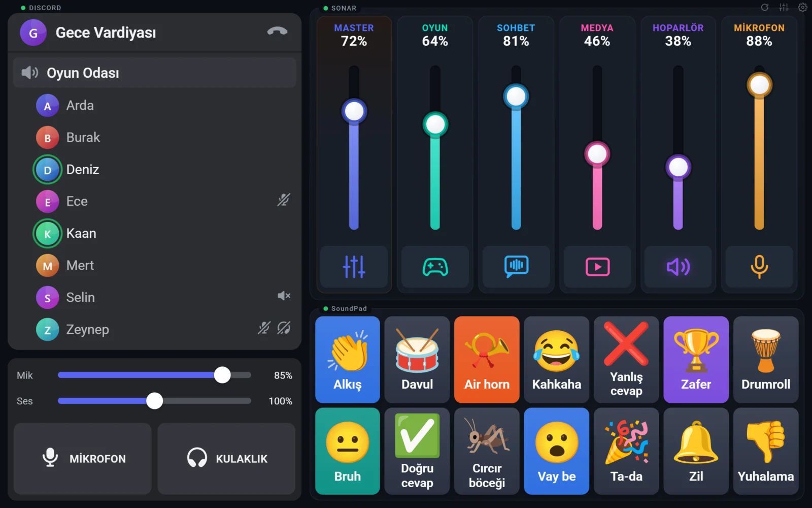812x508 pixels.
Task: Click the Sohbet chat waveform icon
Action: coord(516,267)
